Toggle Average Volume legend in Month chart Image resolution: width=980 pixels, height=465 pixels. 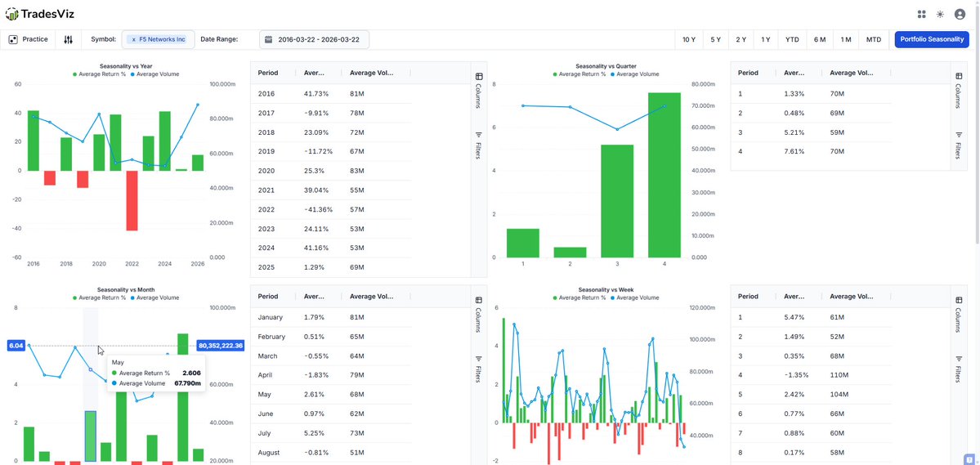tap(154, 297)
